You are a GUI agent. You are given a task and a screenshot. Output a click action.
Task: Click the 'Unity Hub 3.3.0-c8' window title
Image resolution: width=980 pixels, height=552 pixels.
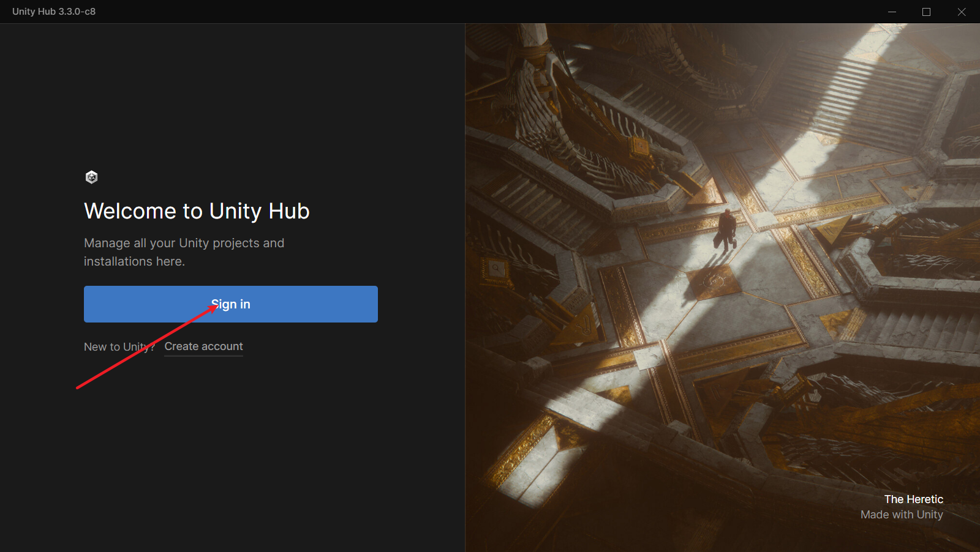coord(54,12)
